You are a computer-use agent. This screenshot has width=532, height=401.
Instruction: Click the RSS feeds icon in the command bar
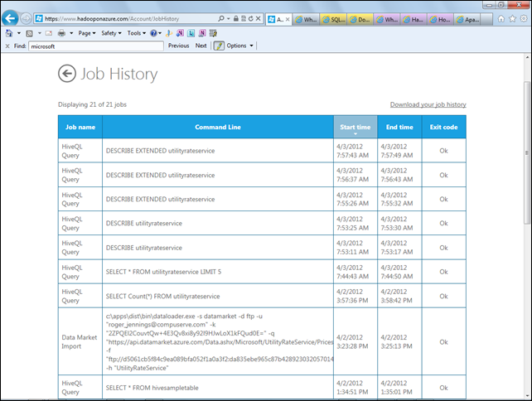click(28, 33)
